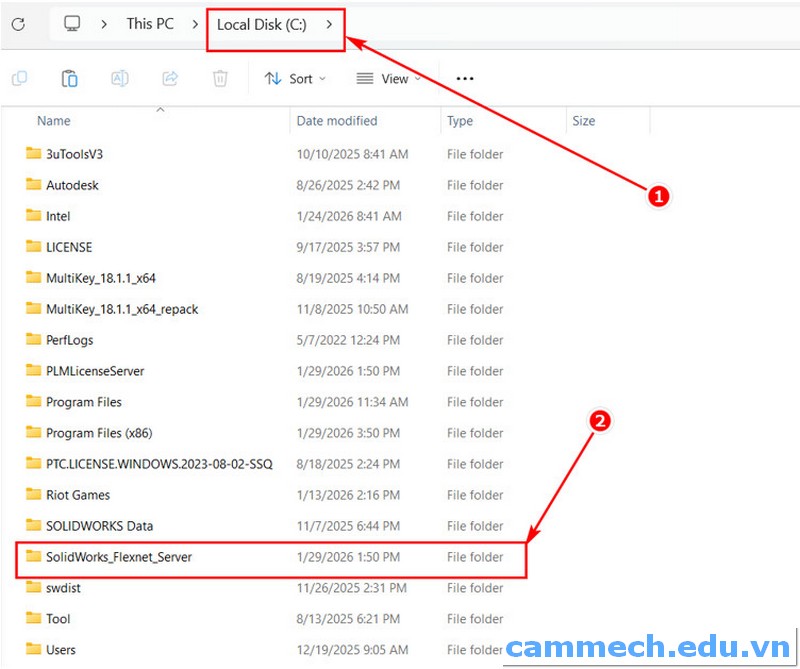Image resolution: width=800 pixels, height=669 pixels.
Task: Open the Autodesk folder
Action: (77, 185)
